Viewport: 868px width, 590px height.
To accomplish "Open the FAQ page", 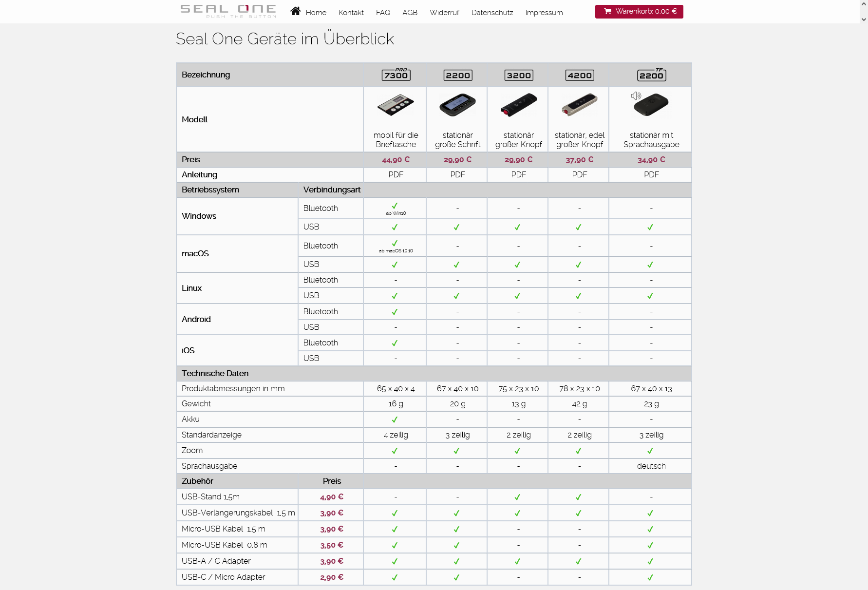I will (383, 13).
